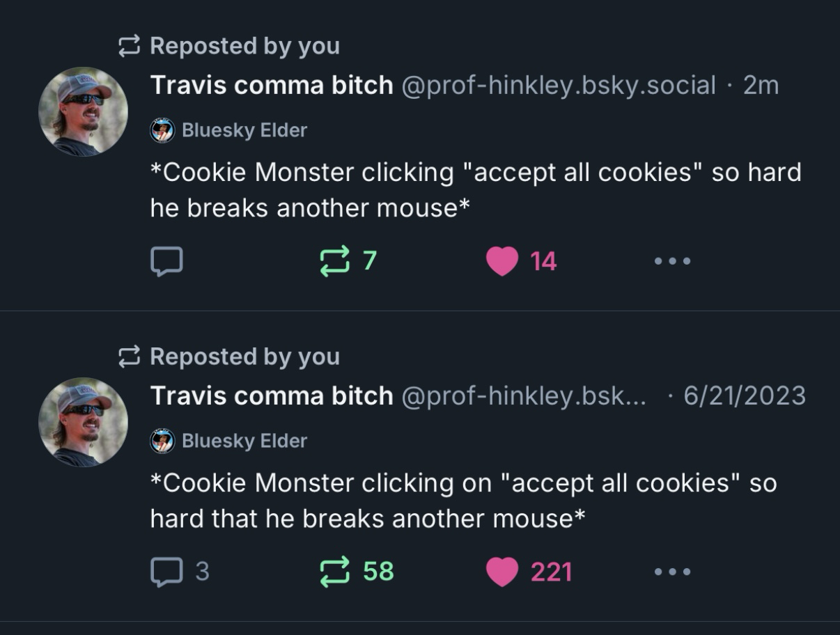Image resolution: width=840 pixels, height=635 pixels.
Task: Undo repost on the post with 7 reposts
Action: point(335,261)
